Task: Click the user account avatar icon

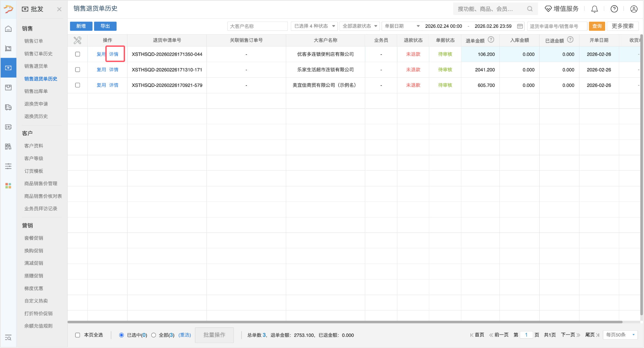Action: pos(634,9)
